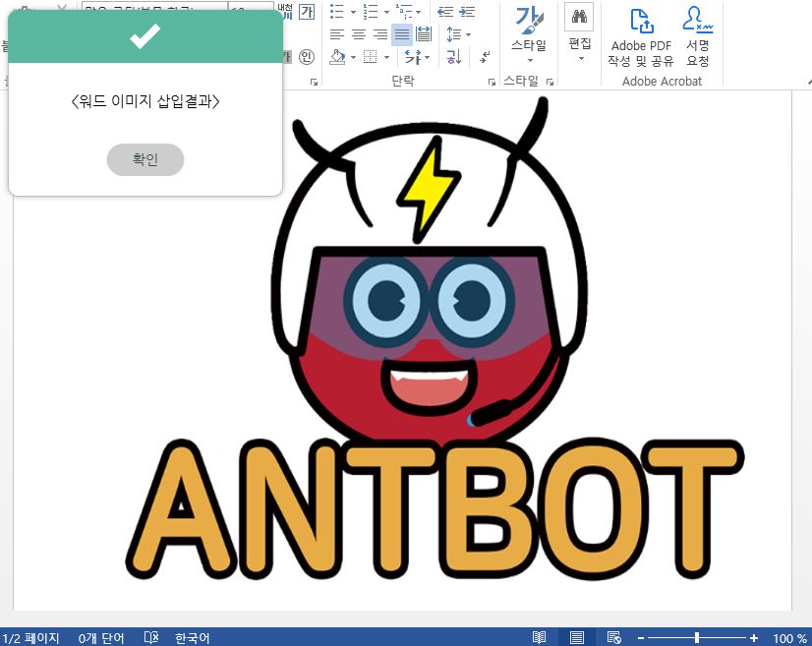Click the sort icon in paragraph group
Image resolution: width=812 pixels, height=646 pixels.
point(453,57)
